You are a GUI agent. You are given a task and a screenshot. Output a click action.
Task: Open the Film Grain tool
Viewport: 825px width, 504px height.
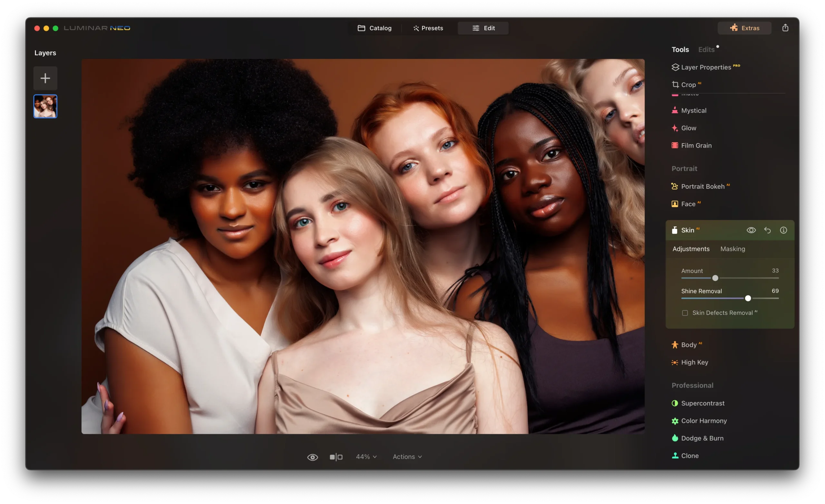(x=696, y=145)
